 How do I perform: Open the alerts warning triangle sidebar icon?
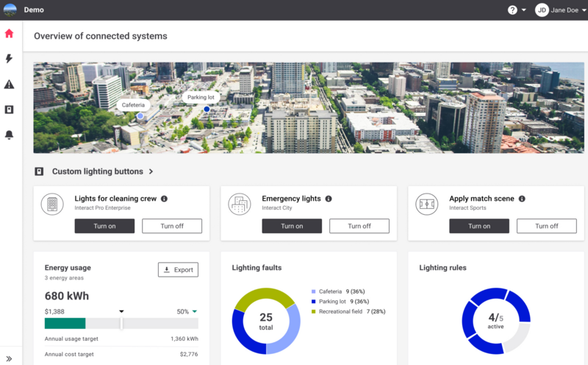(10, 85)
